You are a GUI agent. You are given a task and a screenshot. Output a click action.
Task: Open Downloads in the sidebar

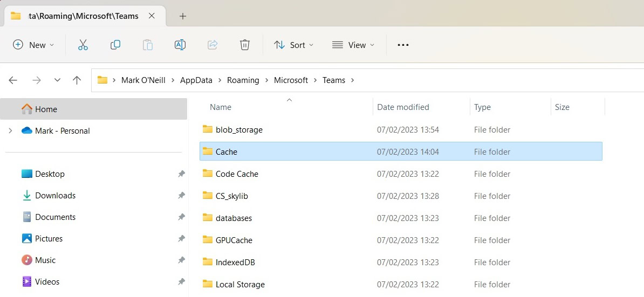point(55,196)
